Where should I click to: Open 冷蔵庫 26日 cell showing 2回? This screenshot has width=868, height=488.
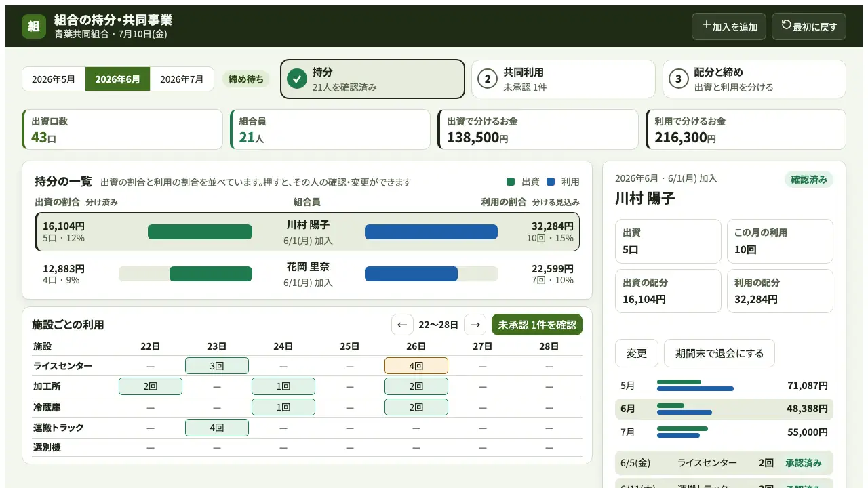pyautogui.click(x=416, y=407)
